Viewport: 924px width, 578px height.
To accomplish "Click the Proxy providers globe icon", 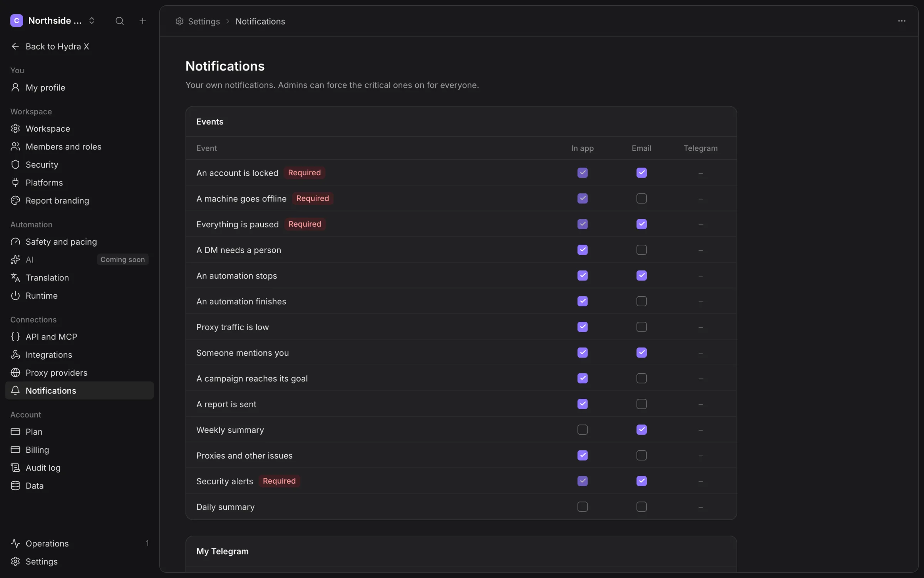I will pos(15,373).
